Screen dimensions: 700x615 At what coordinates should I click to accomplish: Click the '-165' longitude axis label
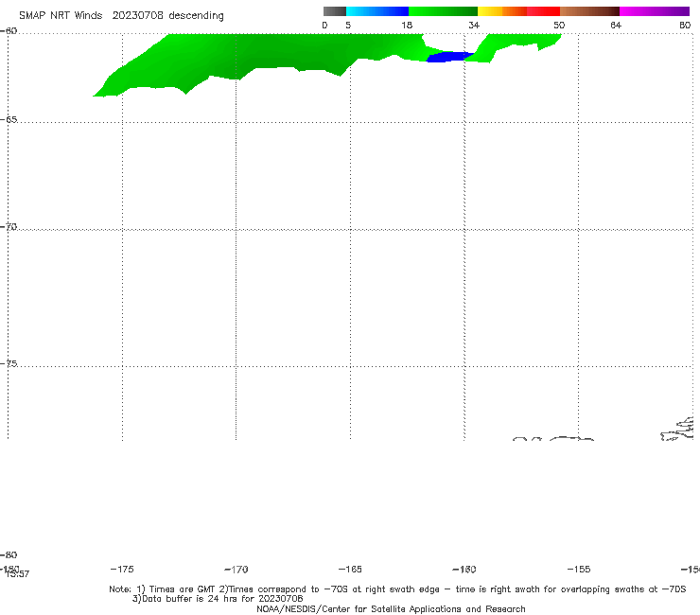click(350, 570)
